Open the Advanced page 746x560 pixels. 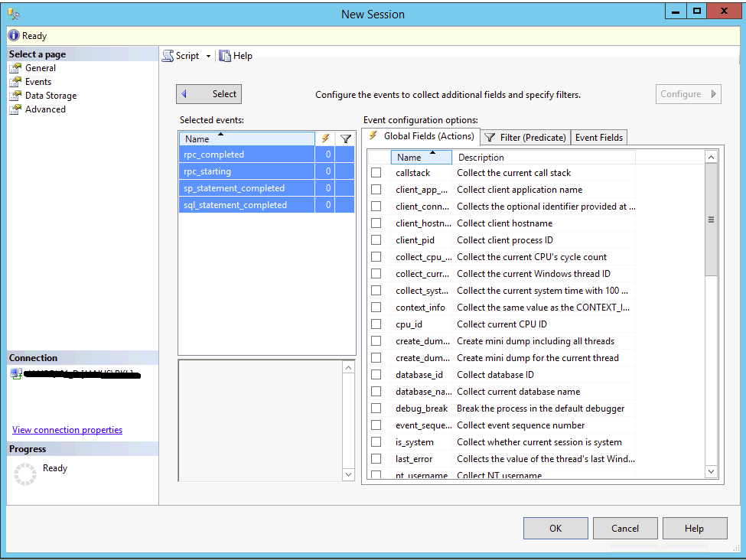point(45,109)
